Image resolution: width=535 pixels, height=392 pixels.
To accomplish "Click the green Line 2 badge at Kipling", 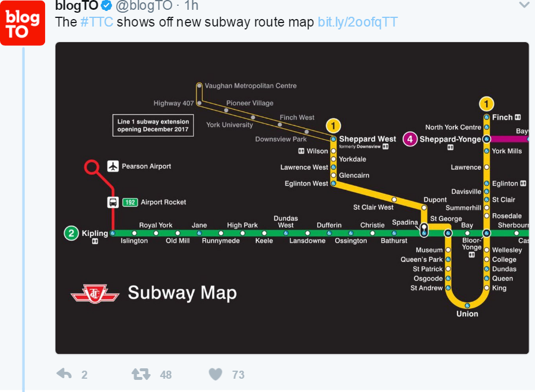I will [71, 233].
